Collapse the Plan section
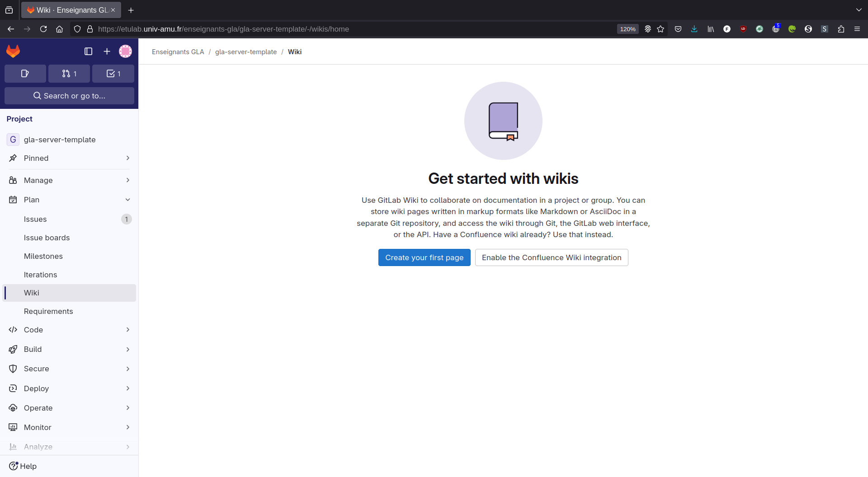The height and width of the screenshot is (477, 868). [69, 200]
